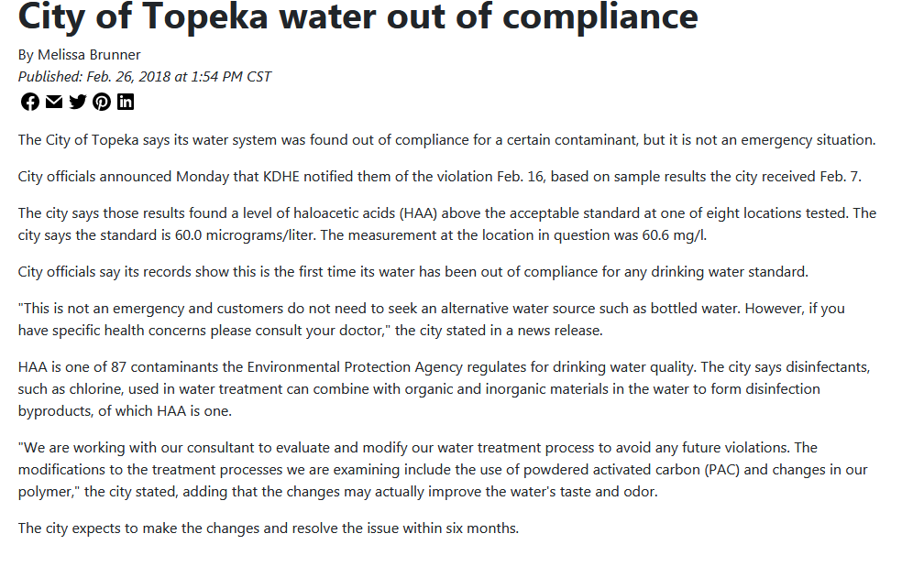Pin the article on Pinterest
The width and height of the screenshot is (902, 588).
(102, 102)
